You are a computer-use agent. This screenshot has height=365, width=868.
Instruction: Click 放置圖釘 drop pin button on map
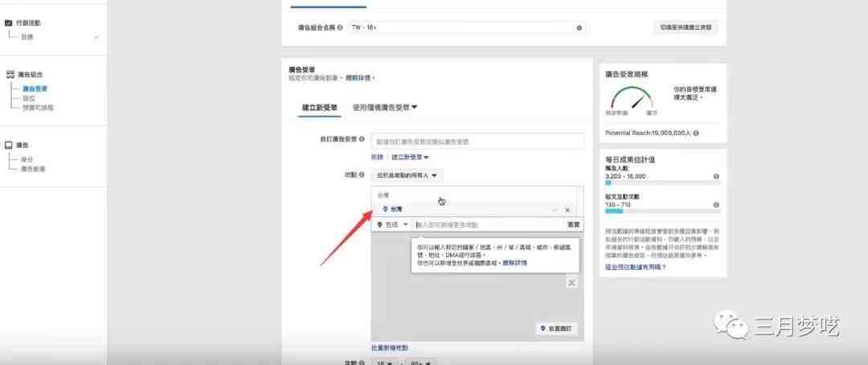[557, 329]
